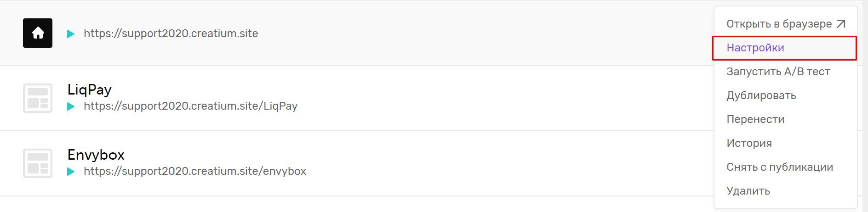Click the LiqPay page title

[90, 89]
